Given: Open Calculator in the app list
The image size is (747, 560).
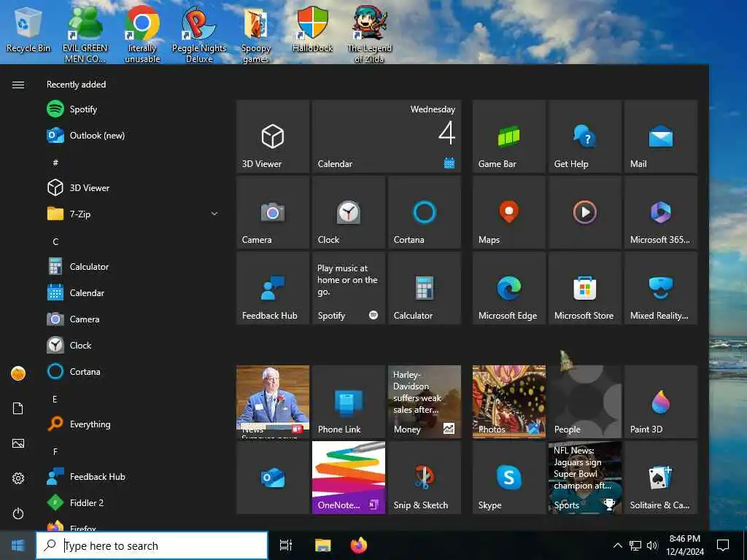Looking at the screenshot, I should click(133, 267).
